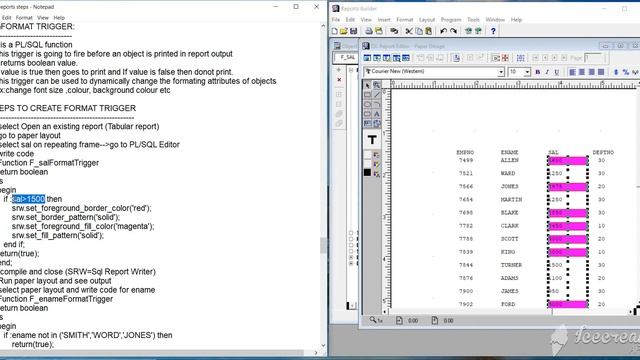Image resolution: width=640 pixels, height=360 pixels.
Task: Click the highlighted 'sal>1500' text in Notepad
Action: pos(29,199)
